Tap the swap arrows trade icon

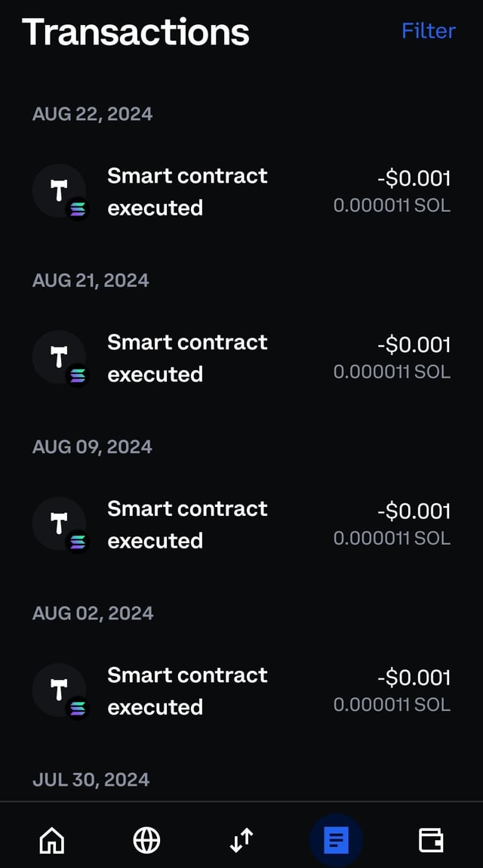point(241,839)
